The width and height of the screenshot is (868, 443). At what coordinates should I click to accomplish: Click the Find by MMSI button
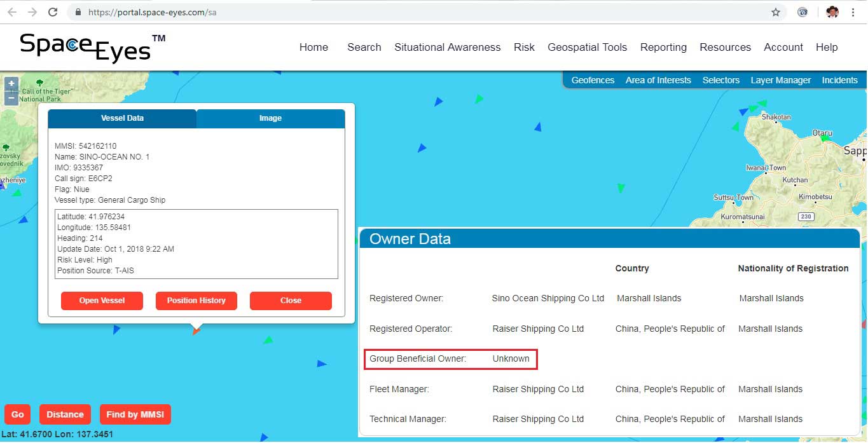[135, 414]
